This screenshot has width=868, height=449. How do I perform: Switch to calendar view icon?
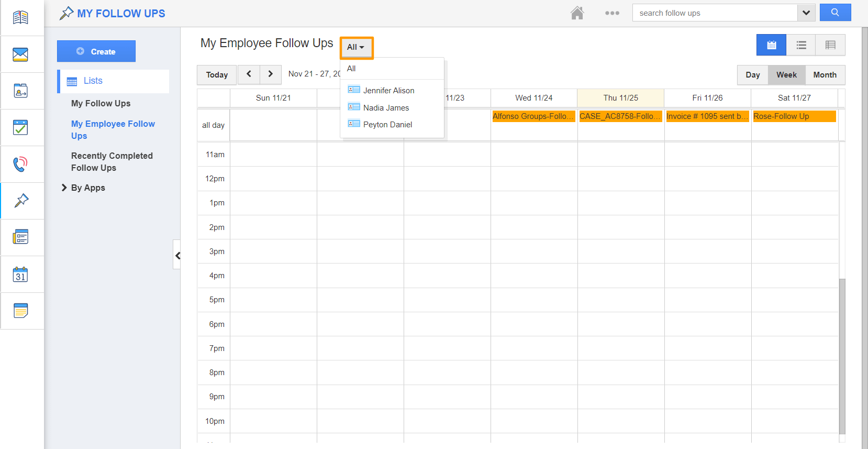click(771, 45)
